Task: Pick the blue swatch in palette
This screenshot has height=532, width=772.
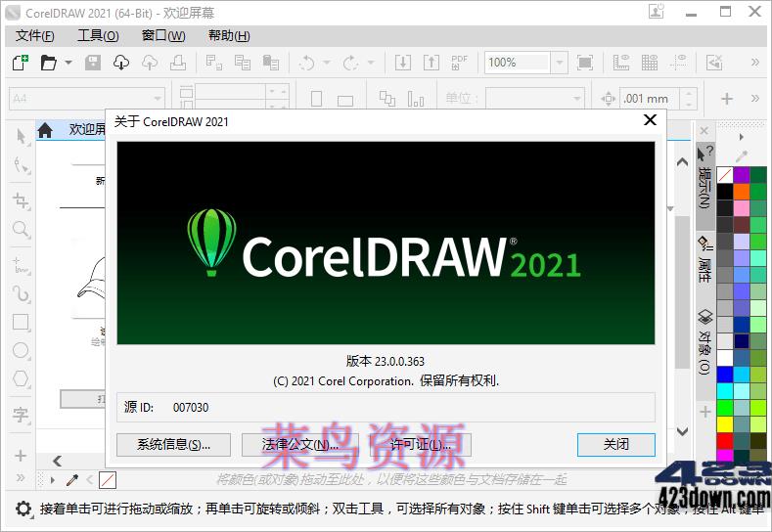Action: (725, 374)
